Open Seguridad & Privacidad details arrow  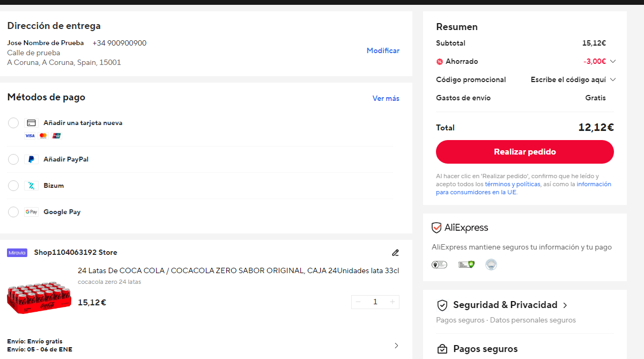pyautogui.click(x=565, y=305)
